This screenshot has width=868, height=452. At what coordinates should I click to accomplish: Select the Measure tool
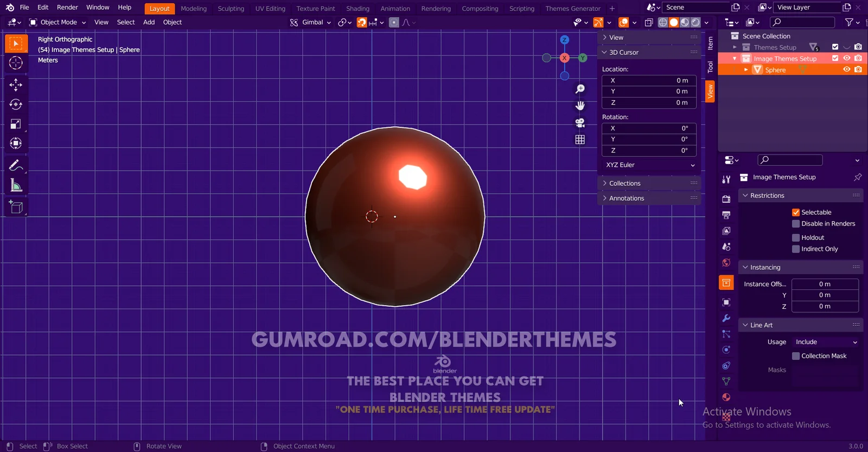coord(16,185)
